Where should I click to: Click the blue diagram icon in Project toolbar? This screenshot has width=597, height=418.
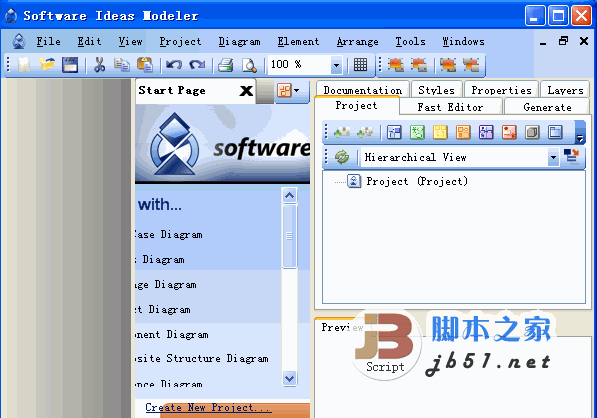(x=394, y=132)
